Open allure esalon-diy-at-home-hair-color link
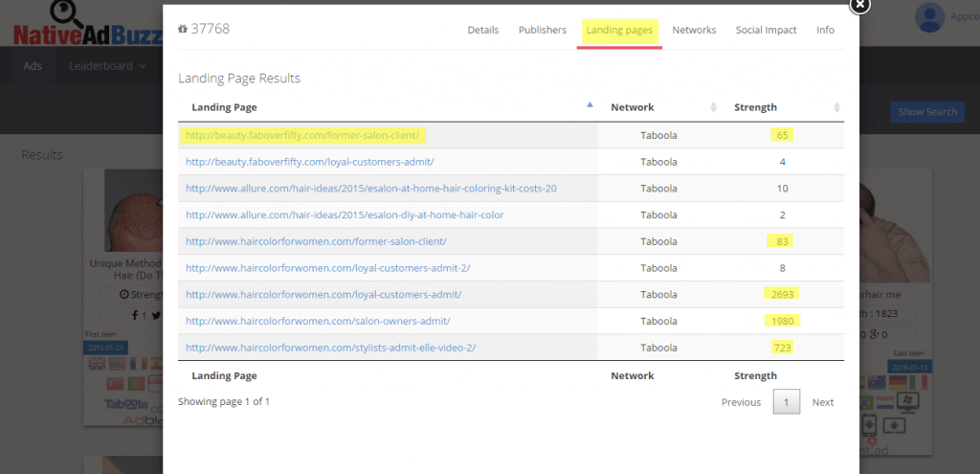 point(345,214)
